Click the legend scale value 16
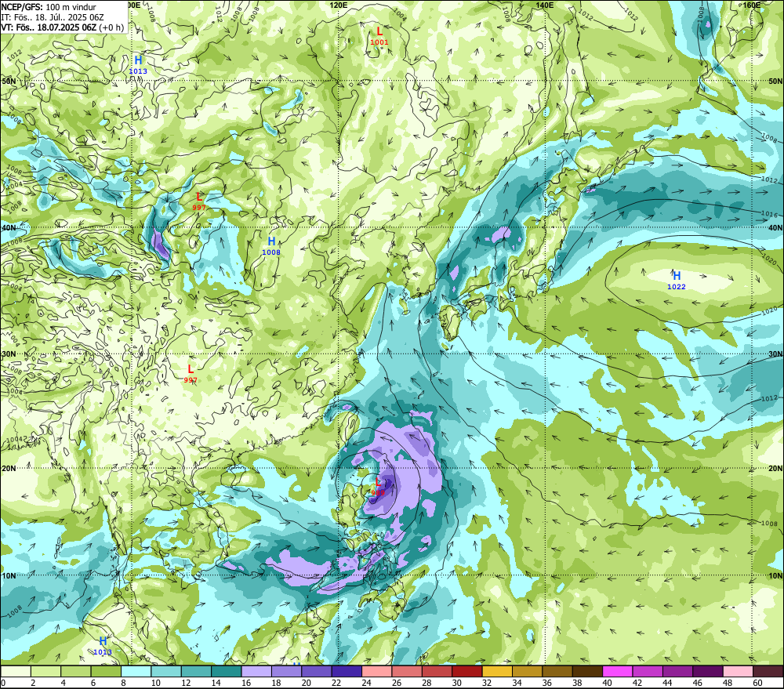 (x=246, y=683)
